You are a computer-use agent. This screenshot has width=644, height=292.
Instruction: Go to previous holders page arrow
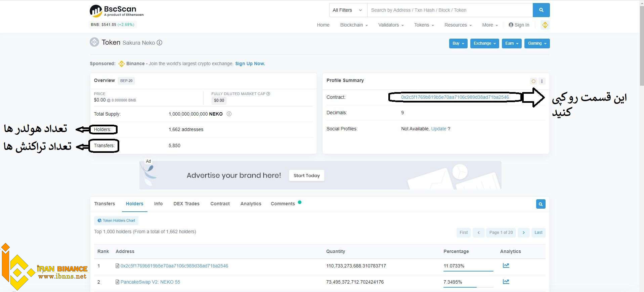click(x=478, y=233)
